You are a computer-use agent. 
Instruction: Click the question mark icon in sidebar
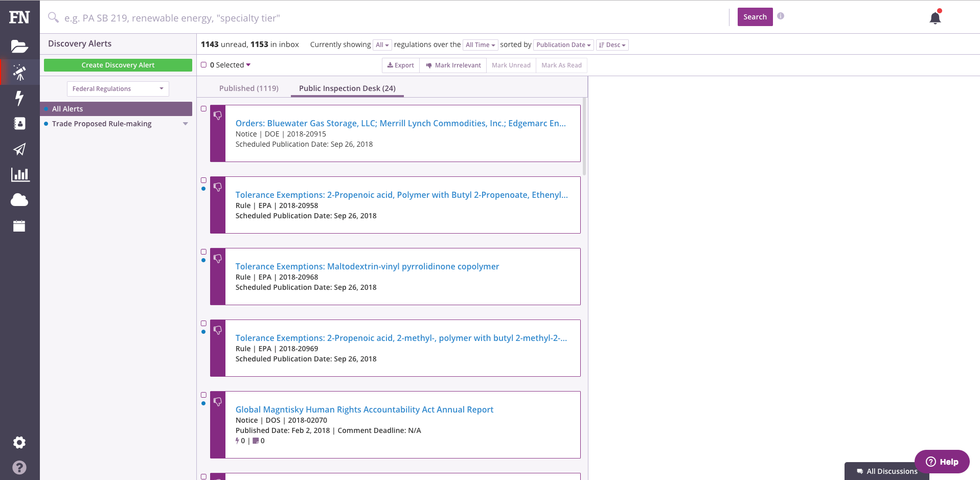tap(19, 467)
